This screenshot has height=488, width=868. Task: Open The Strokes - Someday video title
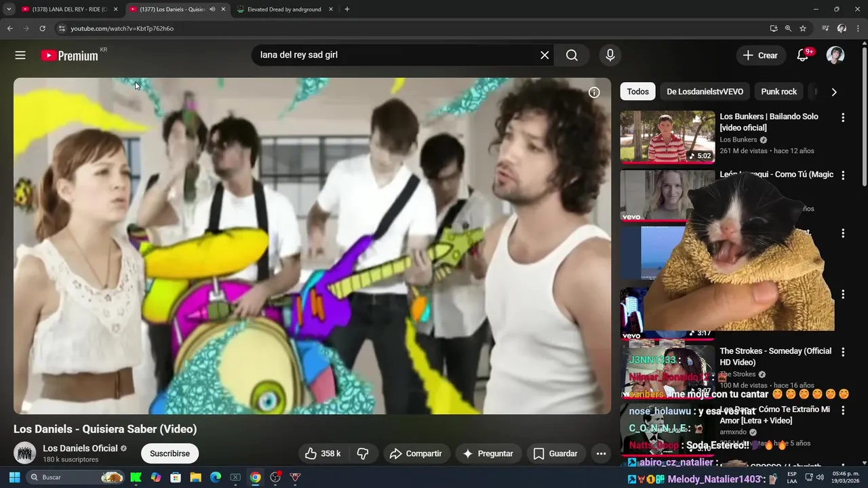775,357
